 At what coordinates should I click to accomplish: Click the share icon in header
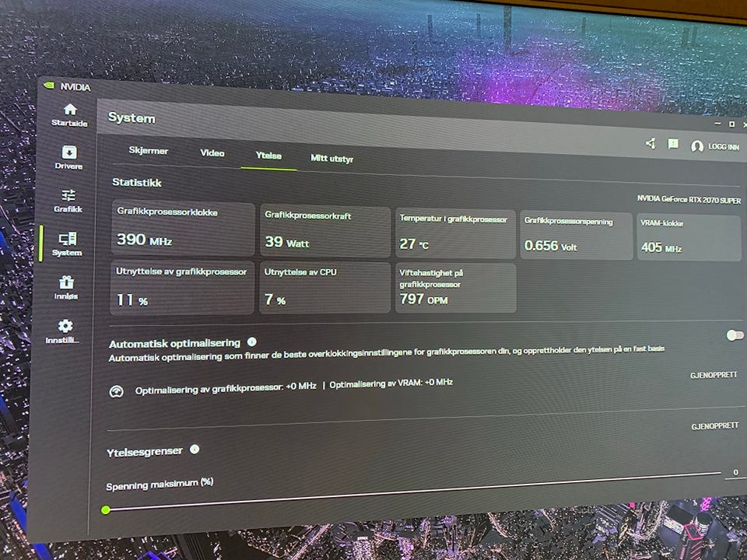click(x=651, y=143)
